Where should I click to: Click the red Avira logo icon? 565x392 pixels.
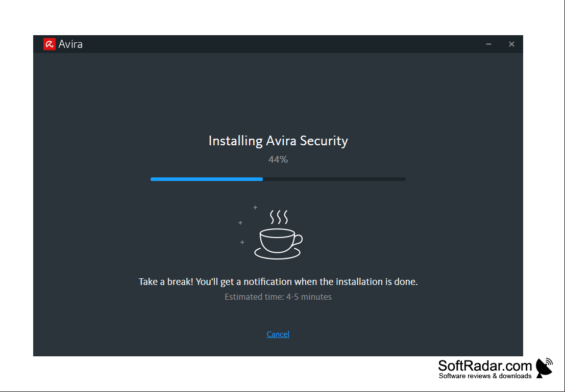[x=50, y=44]
